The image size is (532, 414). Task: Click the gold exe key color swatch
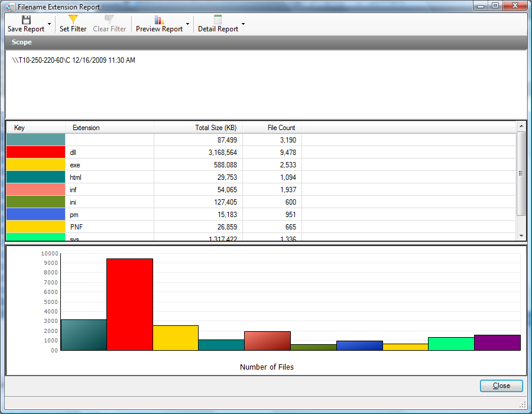[35, 165]
